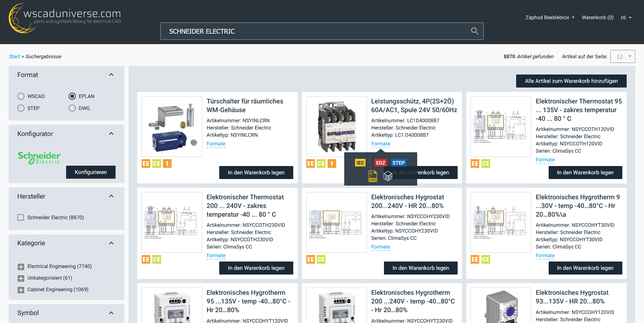Click the wscaduniverse.com logo
The width and height of the screenshot is (644, 323).
(x=65, y=18)
